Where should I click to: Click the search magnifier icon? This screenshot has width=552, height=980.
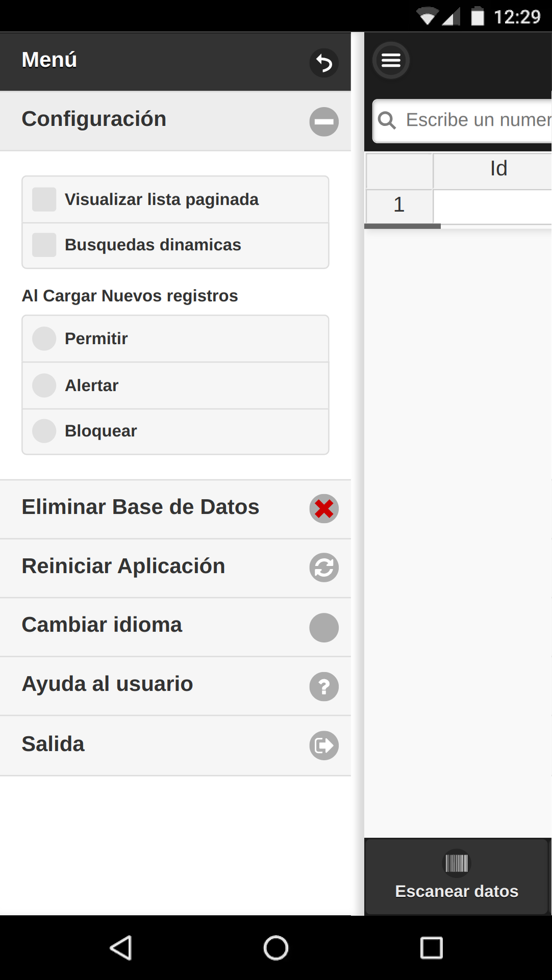pyautogui.click(x=387, y=120)
